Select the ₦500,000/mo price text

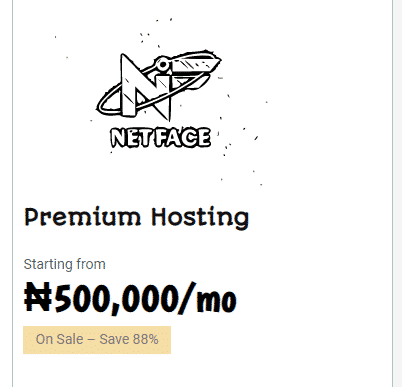point(130,298)
